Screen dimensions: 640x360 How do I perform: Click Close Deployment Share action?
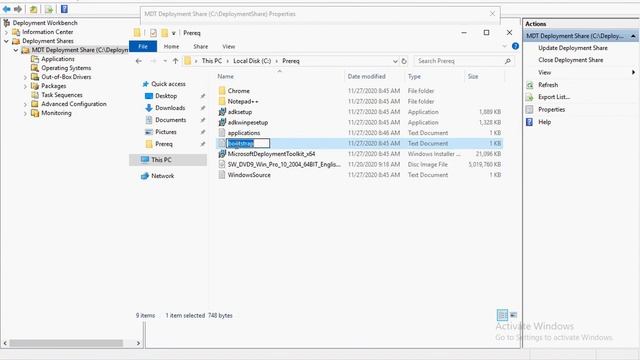pyautogui.click(x=570, y=60)
